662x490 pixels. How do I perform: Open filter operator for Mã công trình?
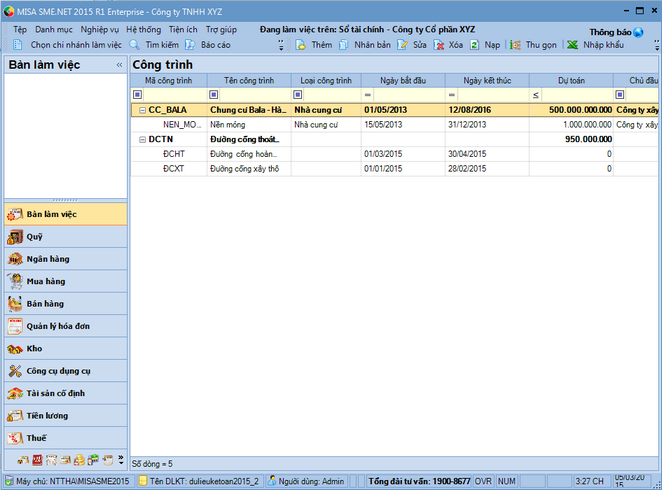[138, 95]
